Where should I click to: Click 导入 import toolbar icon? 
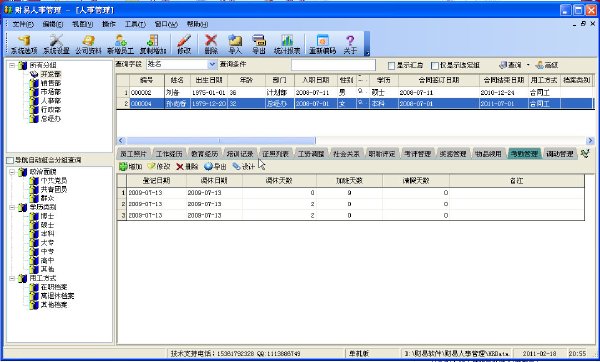point(235,44)
